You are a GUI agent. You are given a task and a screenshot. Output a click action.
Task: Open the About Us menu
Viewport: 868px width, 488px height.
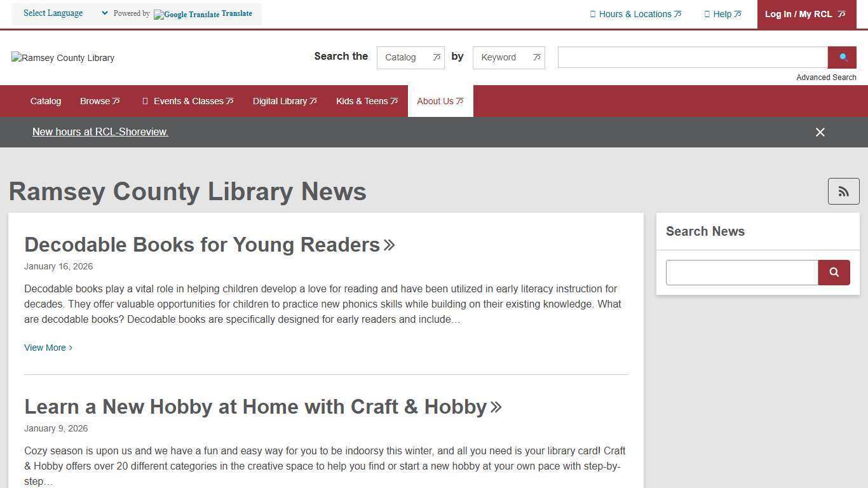[x=440, y=100]
